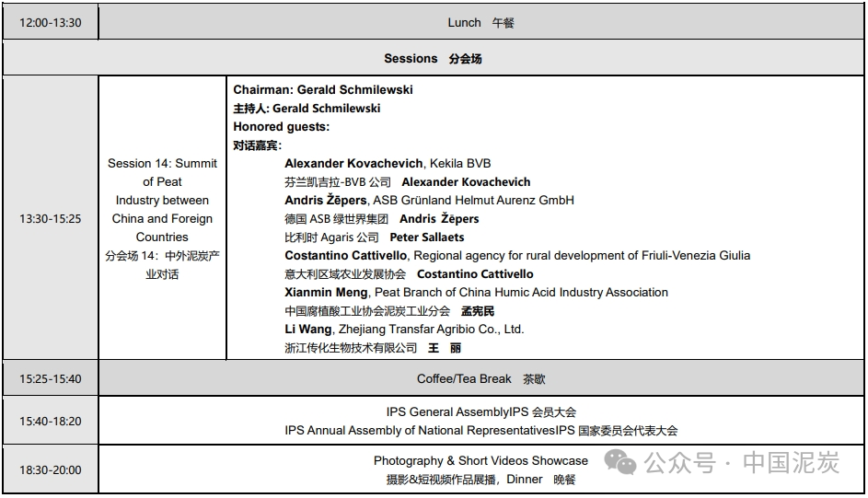
Task: Select '分会场 14: 中外泥炭产' Chinese session title
Action: tap(162, 256)
